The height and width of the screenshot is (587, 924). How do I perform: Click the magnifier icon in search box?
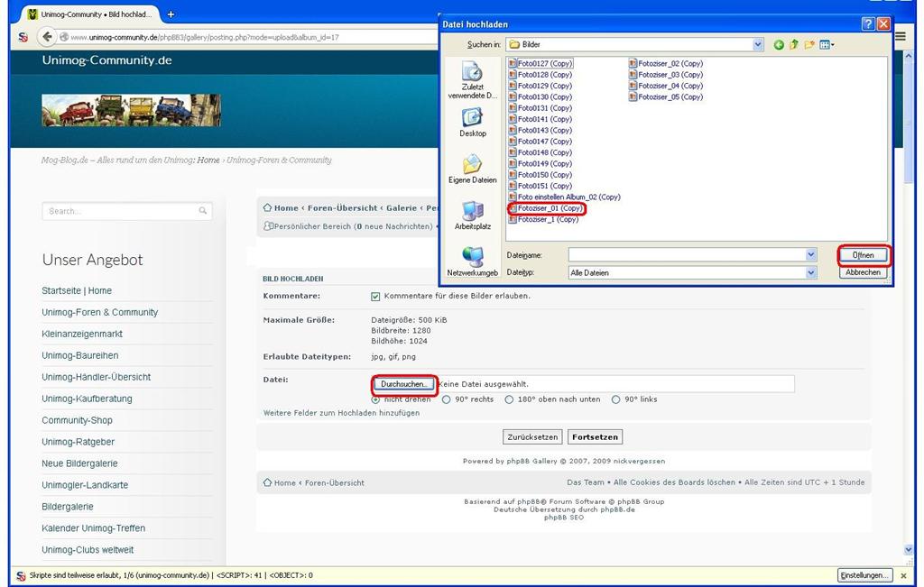(203, 211)
